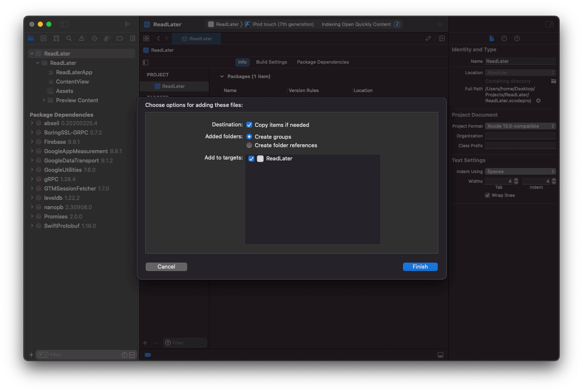Image resolution: width=583 pixels, height=392 pixels.
Task: Open the Report navigator
Action: click(132, 39)
